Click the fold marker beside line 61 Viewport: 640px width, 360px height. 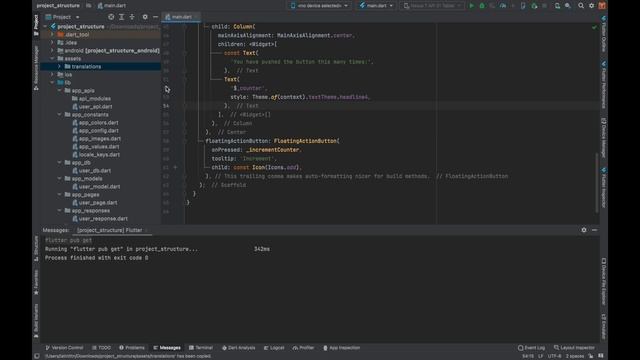pos(176,167)
